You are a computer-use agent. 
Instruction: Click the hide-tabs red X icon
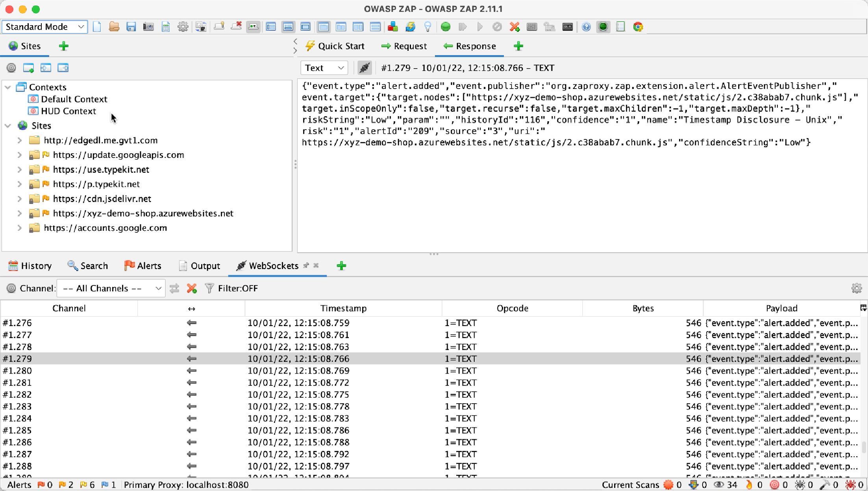tap(236, 27)
